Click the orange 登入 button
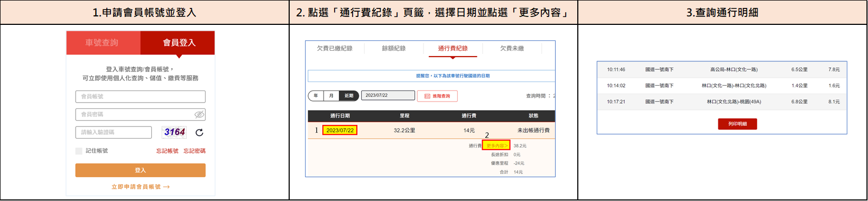868x201 pixels. [141, 170]
